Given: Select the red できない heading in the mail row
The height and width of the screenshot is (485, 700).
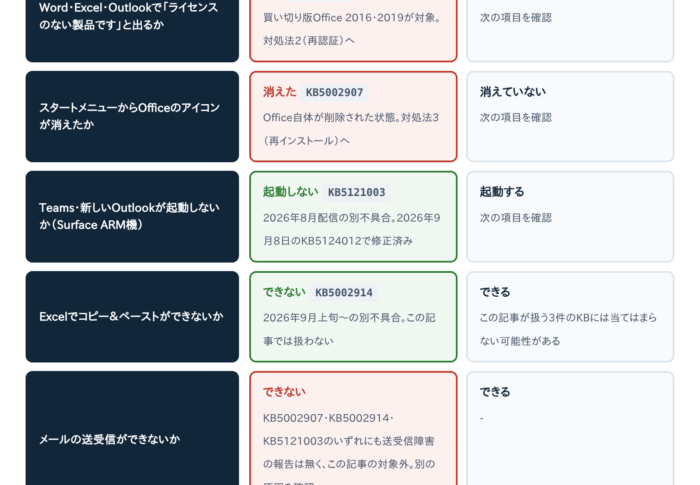Looking at the screenshot, I should coord(284,392).
